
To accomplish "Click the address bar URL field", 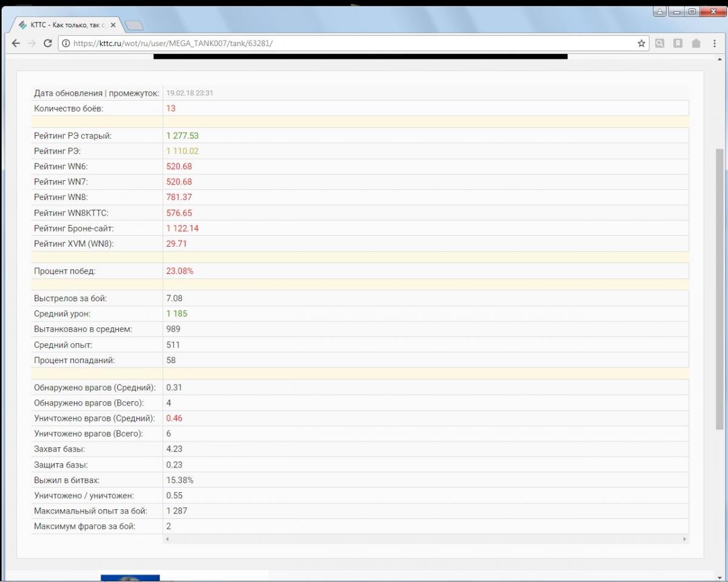I will (352, 43).
